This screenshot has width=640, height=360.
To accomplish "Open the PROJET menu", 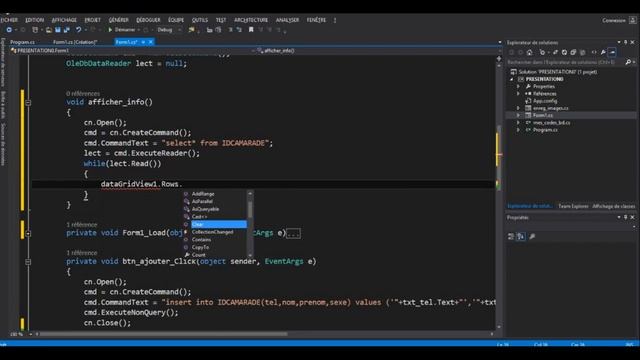I will [x=93, y=20].
